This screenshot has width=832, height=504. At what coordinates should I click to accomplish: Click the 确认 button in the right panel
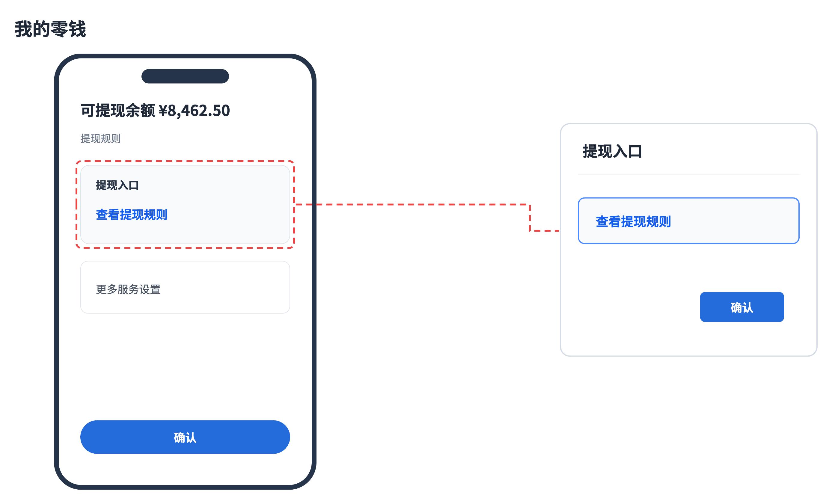point(742,307)
